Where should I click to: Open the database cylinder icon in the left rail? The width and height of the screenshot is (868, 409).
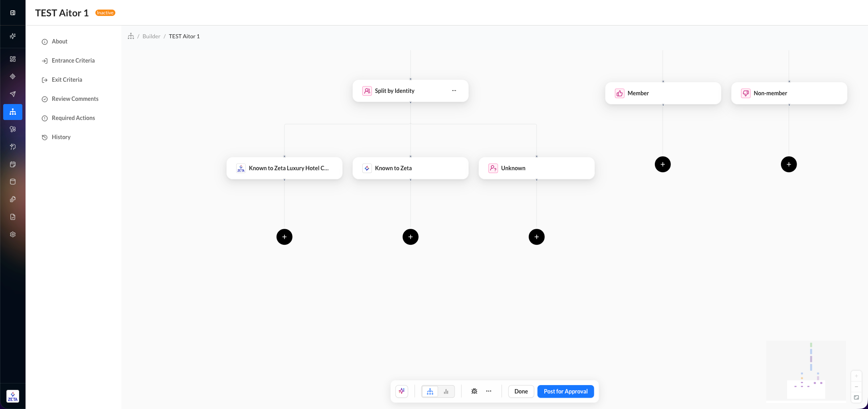click(x=13, y=182)
